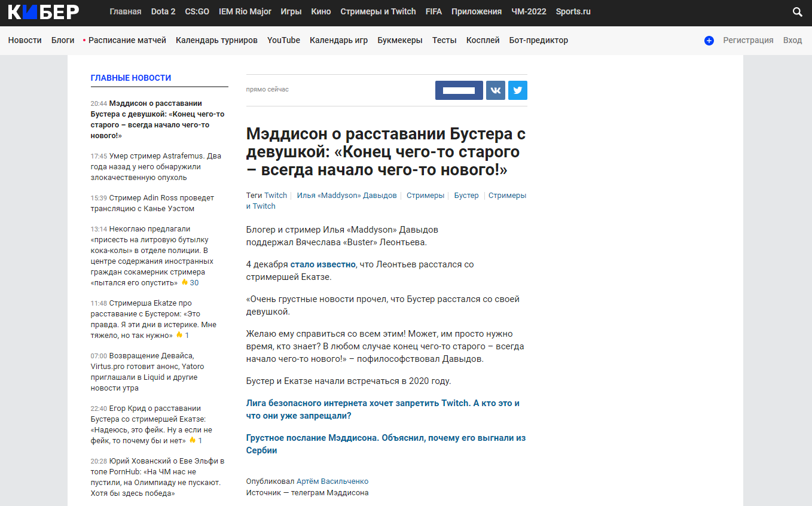Open Календарь игр in the subnavigation
This screenshot has height=506, width=812.
338,40
